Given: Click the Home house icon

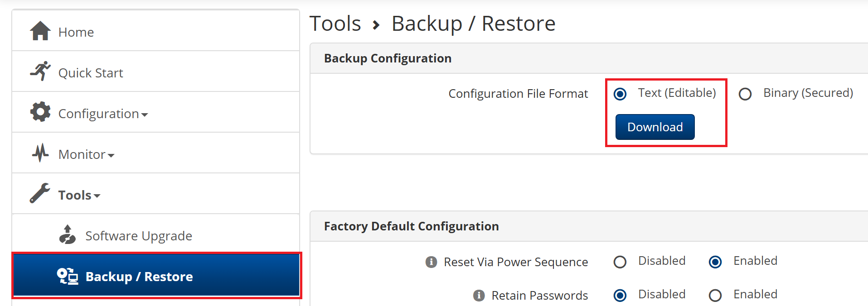Looking at the screenshot, I should pyautogui.click(x=40, y=31).
